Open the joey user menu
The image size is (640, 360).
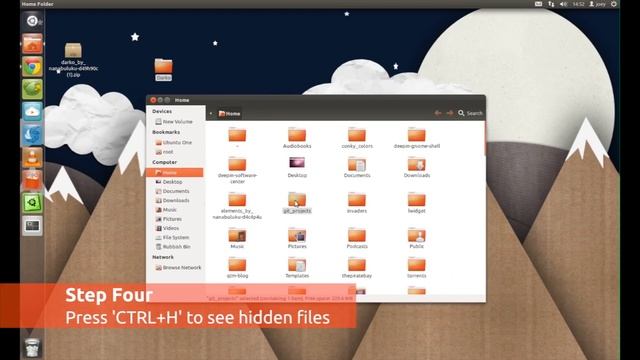point(598,4)
